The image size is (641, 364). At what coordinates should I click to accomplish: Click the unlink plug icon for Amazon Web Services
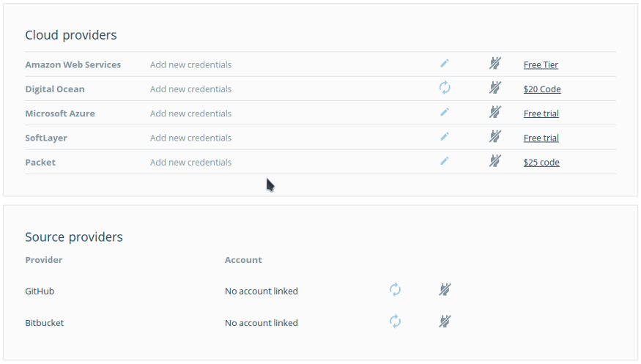coord(495,64)
